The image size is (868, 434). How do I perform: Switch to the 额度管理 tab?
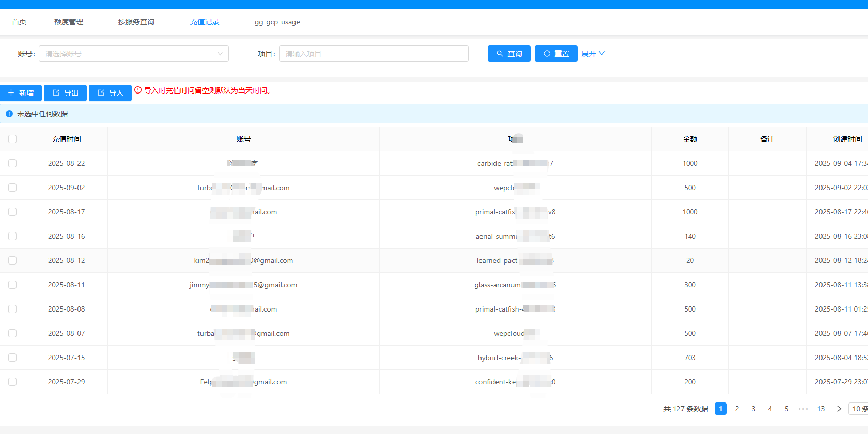click(x=68, y=22)
